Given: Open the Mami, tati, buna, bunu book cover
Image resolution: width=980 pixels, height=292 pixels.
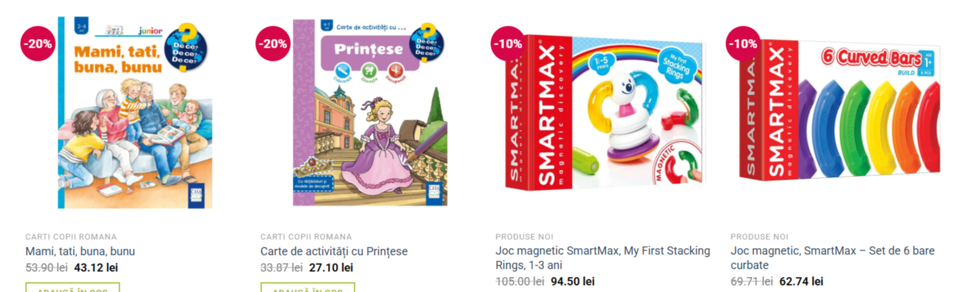Looking at the screenshot, I should point(135,112).
